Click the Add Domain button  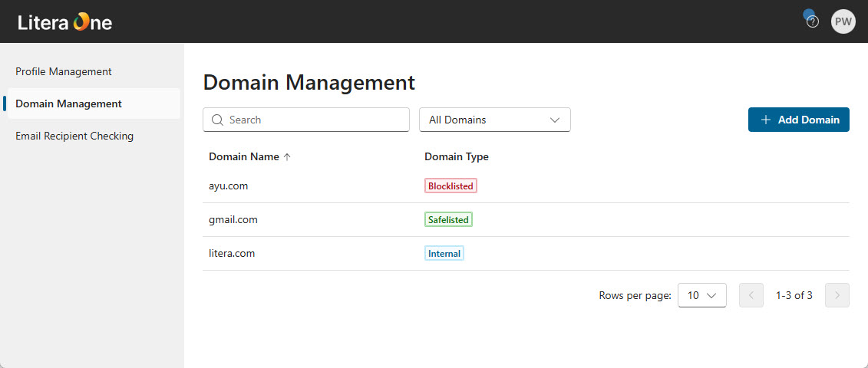coord(799,120)
